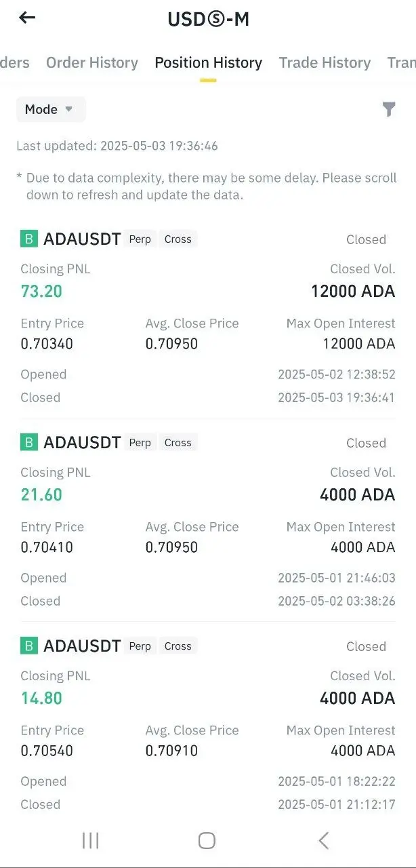
Task: Tap the Perp tag on first position
Action: 140,239
